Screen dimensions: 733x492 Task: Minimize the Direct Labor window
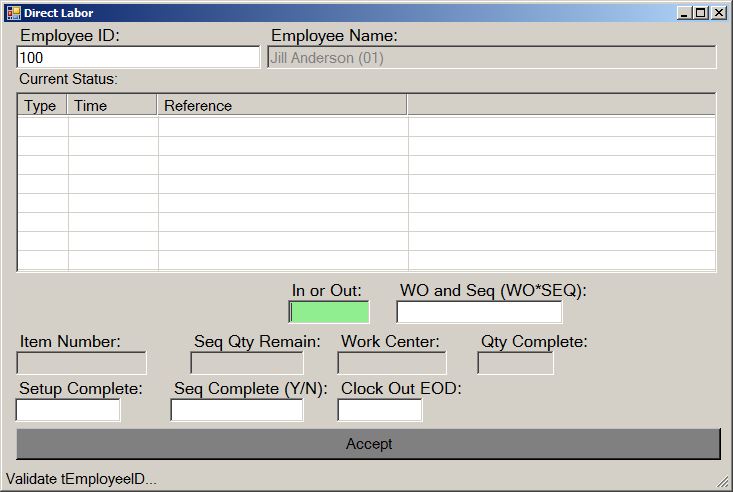coord(684,13)
